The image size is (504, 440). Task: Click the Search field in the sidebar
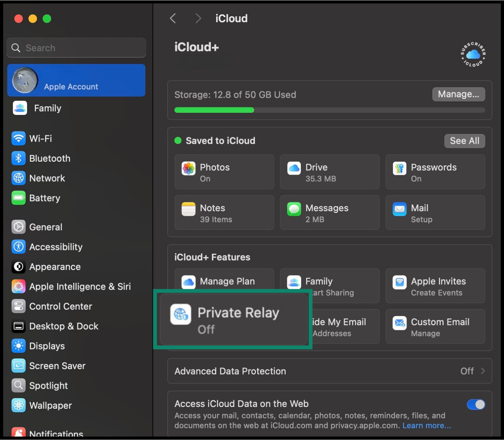coord(76,48)
